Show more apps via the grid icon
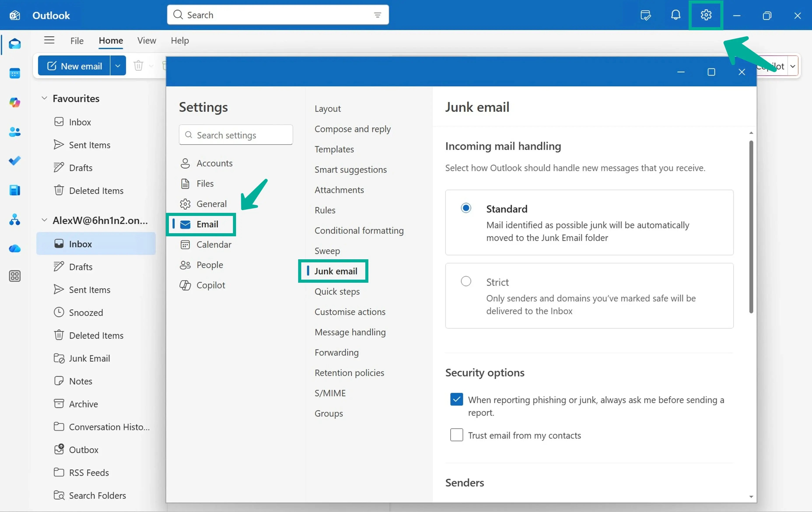The image size is (812, 512). [15, 276]
